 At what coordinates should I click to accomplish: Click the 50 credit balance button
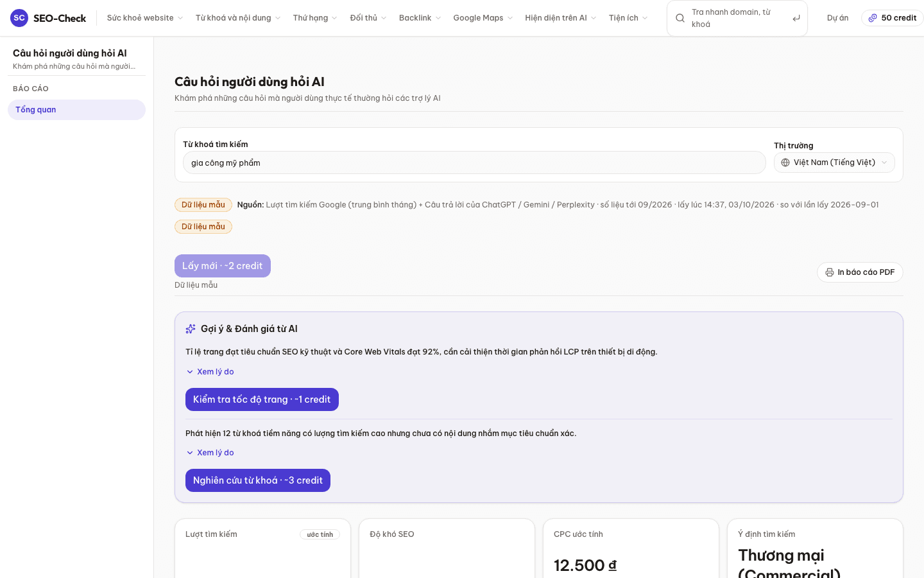point(893,18)
